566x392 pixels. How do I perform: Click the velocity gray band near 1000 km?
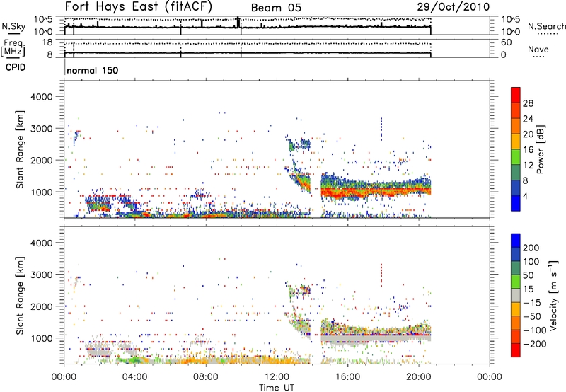point(376,339)
